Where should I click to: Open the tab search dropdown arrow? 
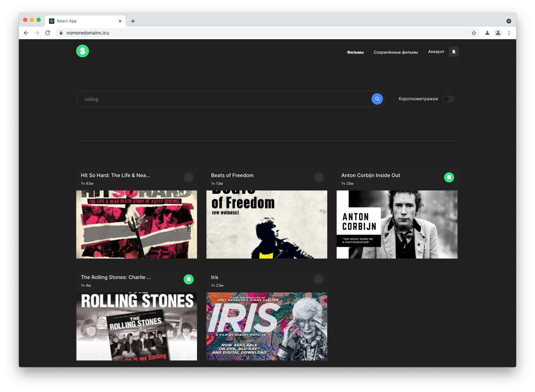(509, 21)
